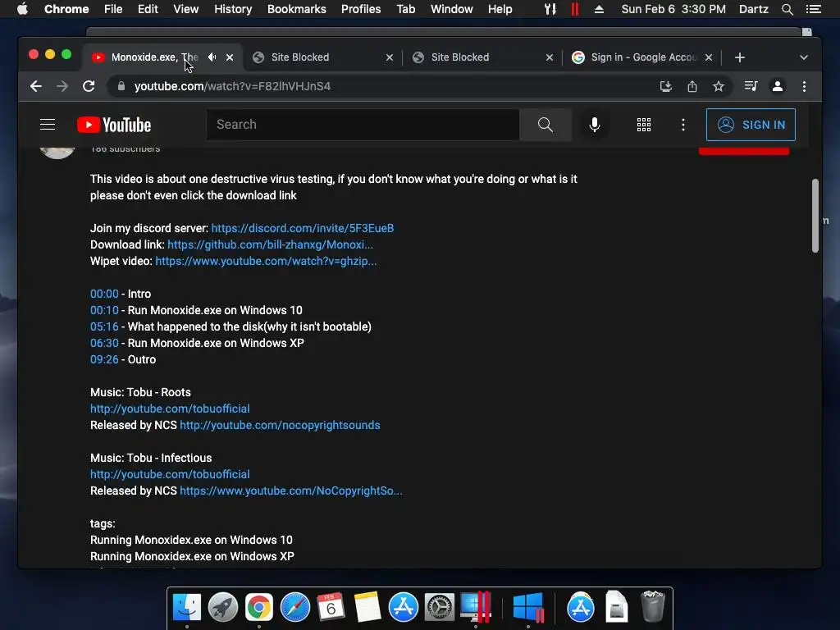The height and width of the screenshot is (630, 840).
Task: Open the Window menu
Action: click(x=452, y=9)
